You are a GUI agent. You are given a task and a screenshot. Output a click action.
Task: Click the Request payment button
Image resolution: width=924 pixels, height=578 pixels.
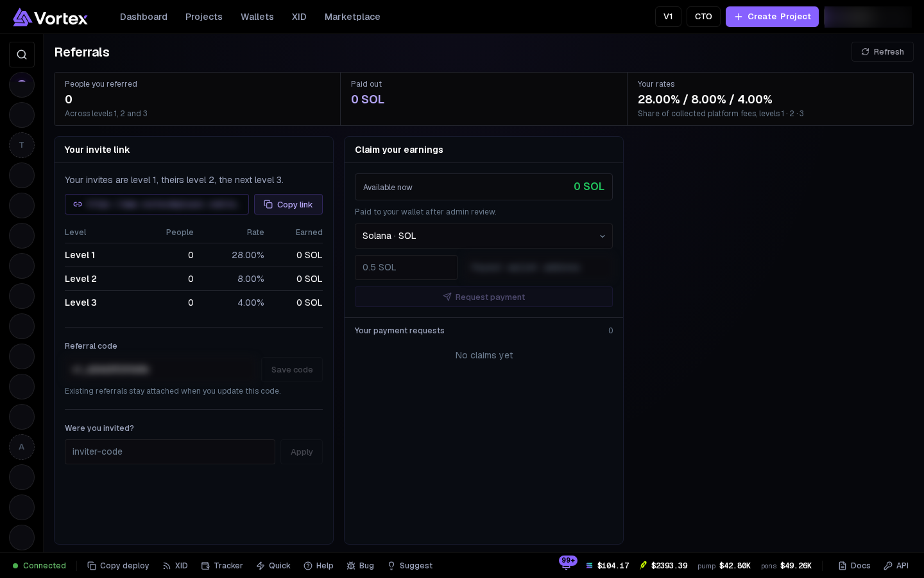click(x=484, y=297)
